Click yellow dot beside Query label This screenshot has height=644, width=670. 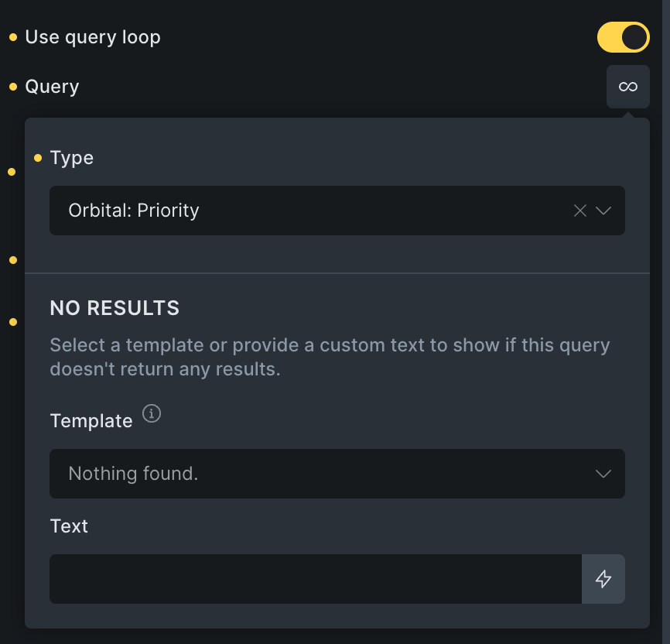[x=13, y=87]
